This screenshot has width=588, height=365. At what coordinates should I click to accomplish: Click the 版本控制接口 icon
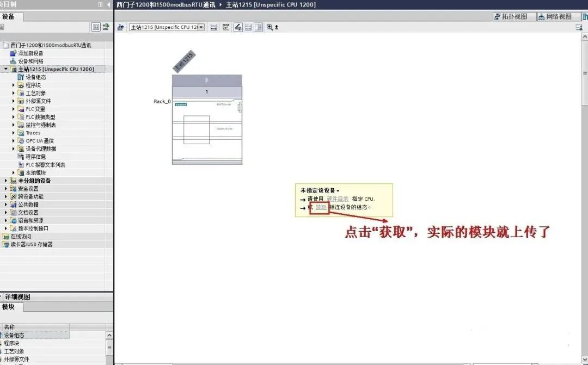[13, 228]
